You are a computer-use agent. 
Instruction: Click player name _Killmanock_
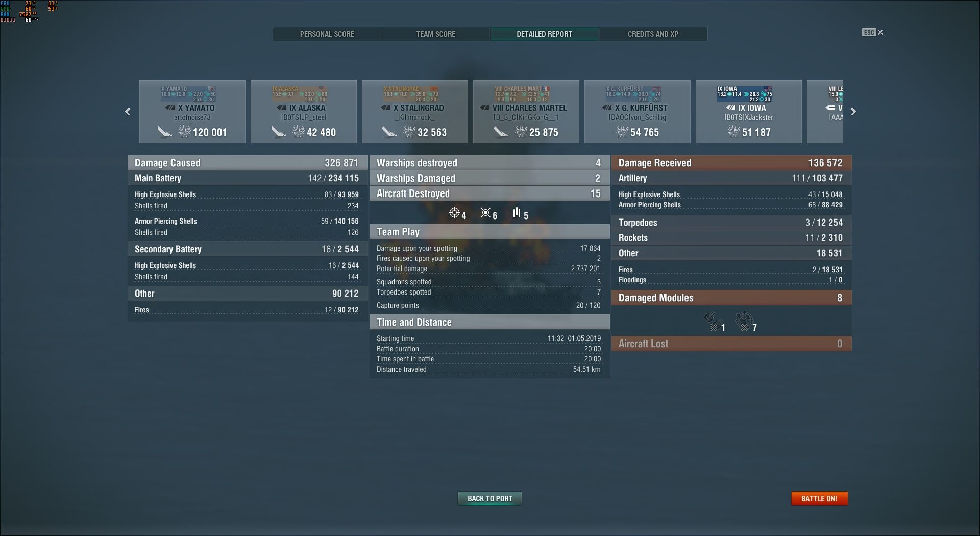[x=415, y=117]
